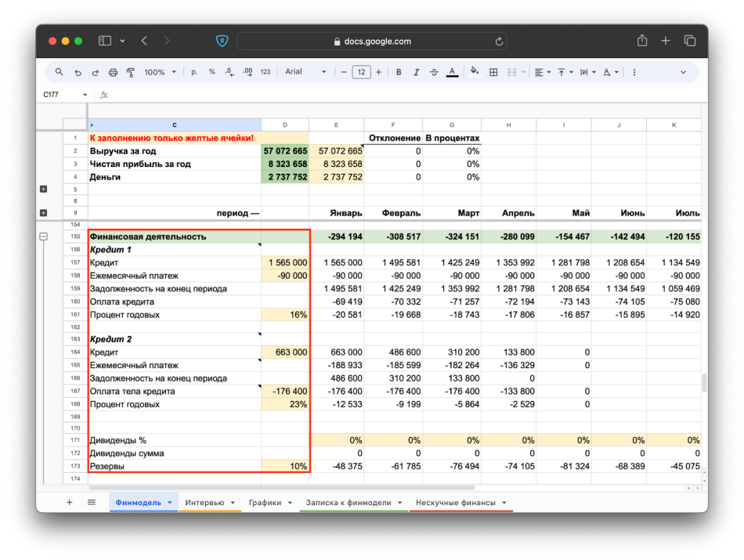
Task: Show Safari tab overview
Action: pyautogui.click(x=690, y=41)
